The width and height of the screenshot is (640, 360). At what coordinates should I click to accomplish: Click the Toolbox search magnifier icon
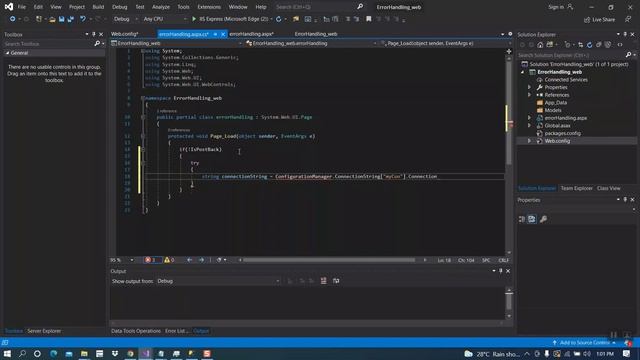97,43
